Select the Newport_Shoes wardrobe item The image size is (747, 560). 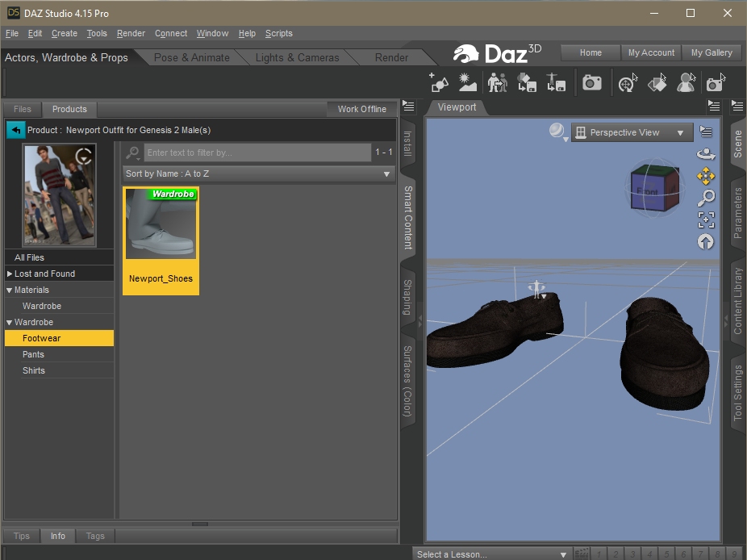tap(161, 241)
